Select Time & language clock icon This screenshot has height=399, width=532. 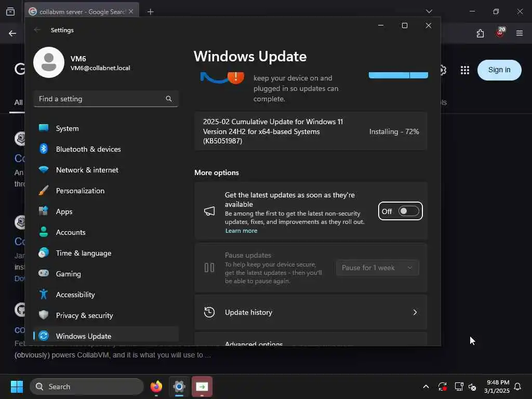[44, 253]
